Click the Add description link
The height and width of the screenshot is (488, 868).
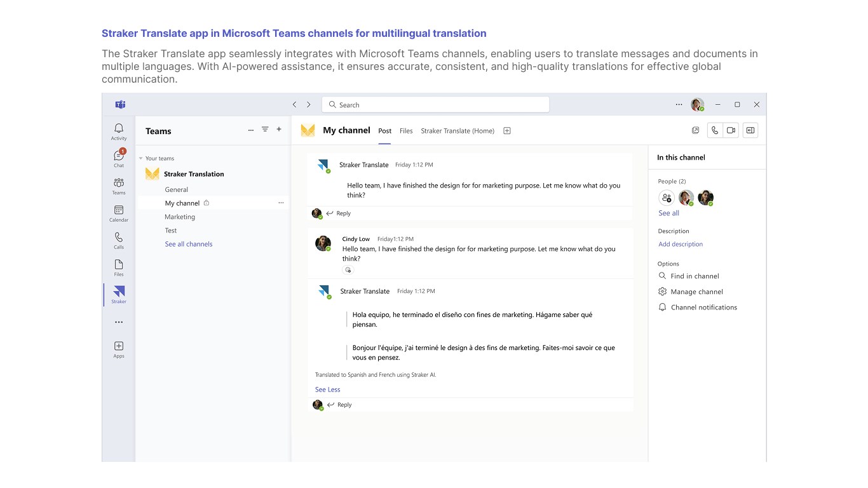pyautogui.click(x=681, y=244)
